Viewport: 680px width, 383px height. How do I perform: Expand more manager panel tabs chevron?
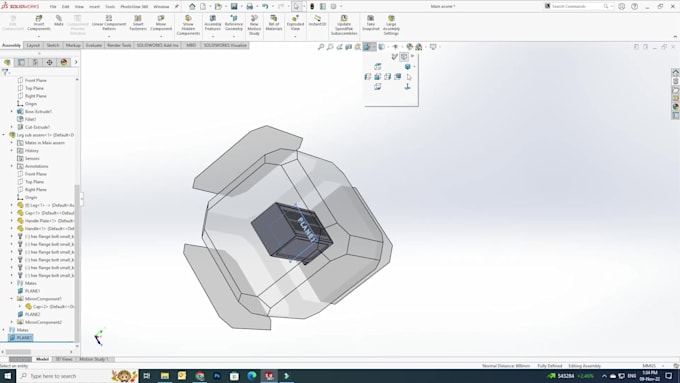point(76,62)
